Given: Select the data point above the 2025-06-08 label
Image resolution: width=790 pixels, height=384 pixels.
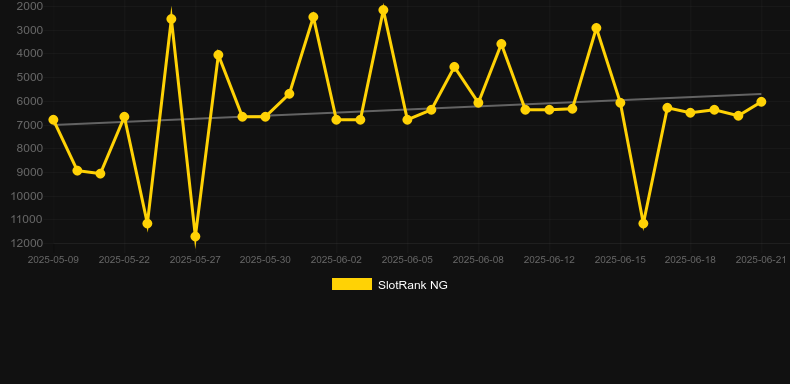Looking at the screenshot, I should point(478,103).
